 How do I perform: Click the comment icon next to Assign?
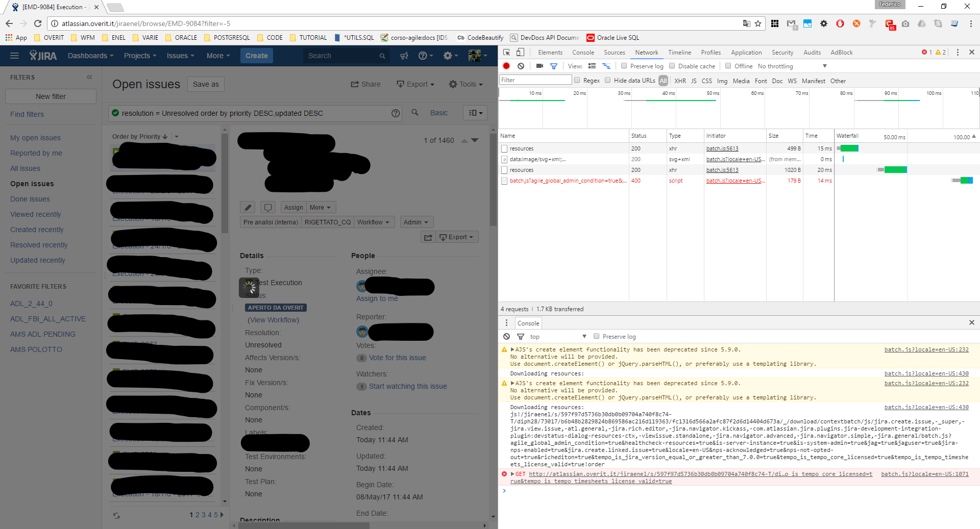click(x=268, y=207)
